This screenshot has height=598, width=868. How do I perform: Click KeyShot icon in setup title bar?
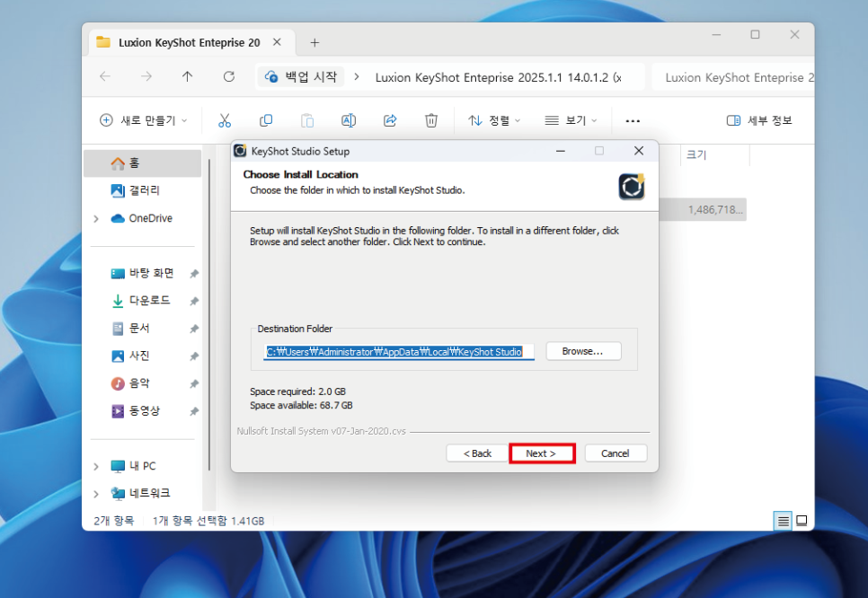[240, 151]
